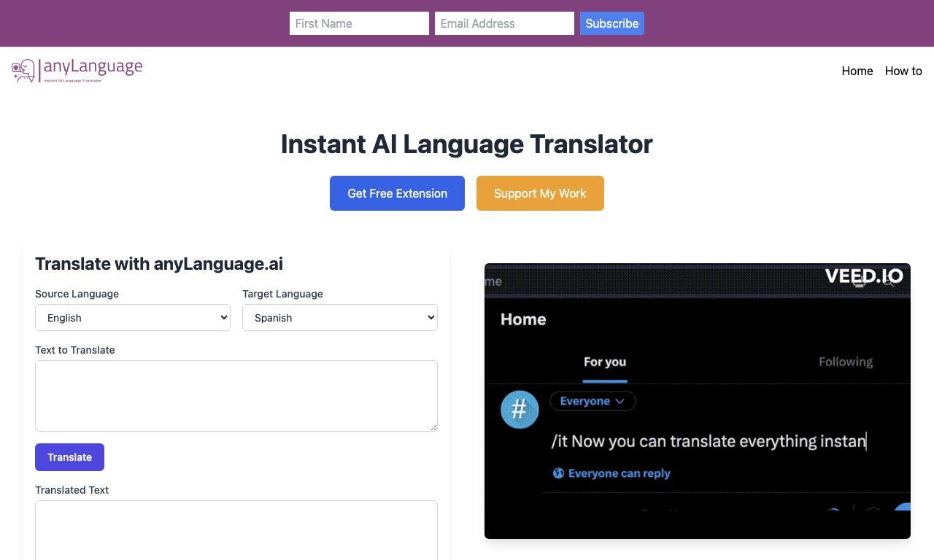Screen dimensions: 934x560
Task: Click inside the Translated Text output box
Action: [x=236, y=530]
